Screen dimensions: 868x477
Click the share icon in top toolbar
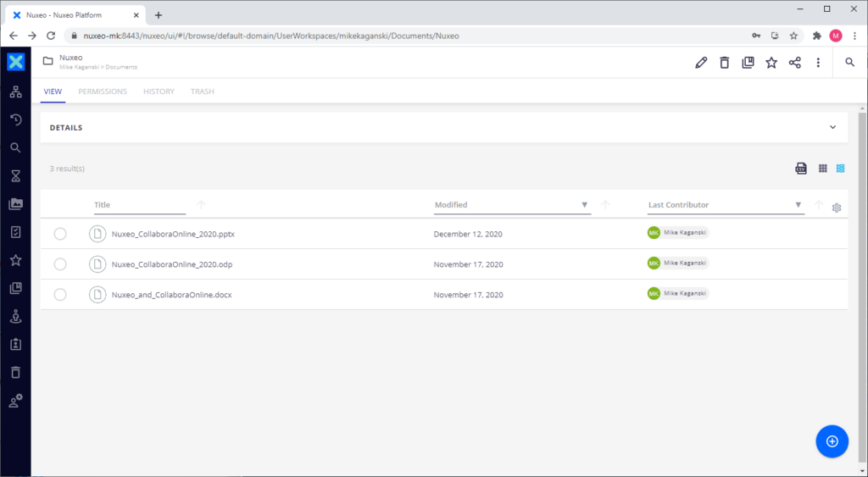tap(795, 63)
